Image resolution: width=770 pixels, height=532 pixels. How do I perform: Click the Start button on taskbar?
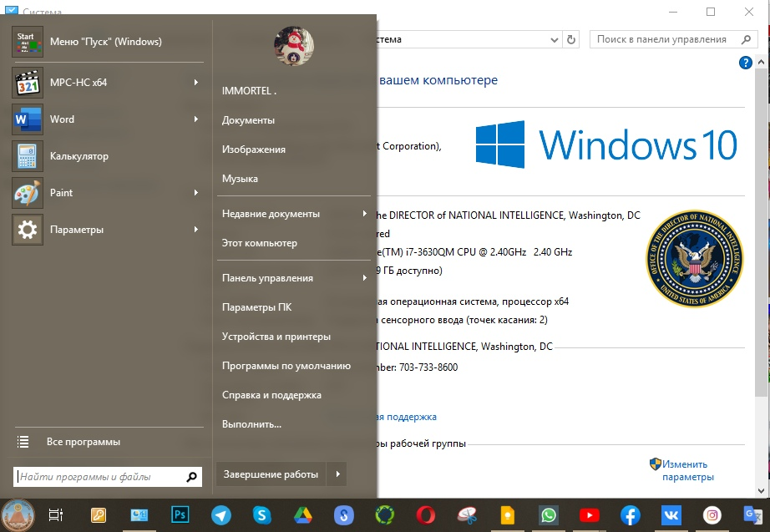18,515
